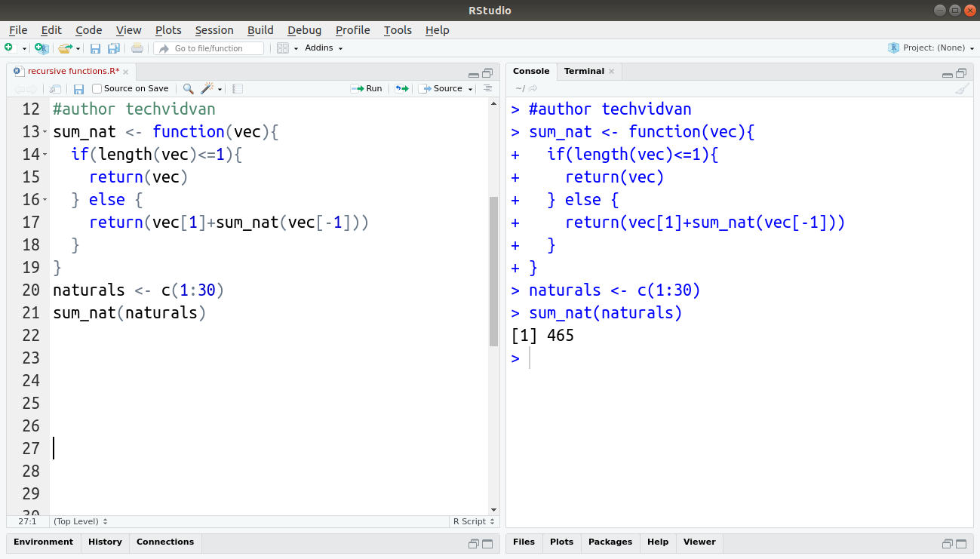Open the workspace panes layout dropdown
This screenshot has width=980, height=559.
pyautogui.click(x=285, y=48)
